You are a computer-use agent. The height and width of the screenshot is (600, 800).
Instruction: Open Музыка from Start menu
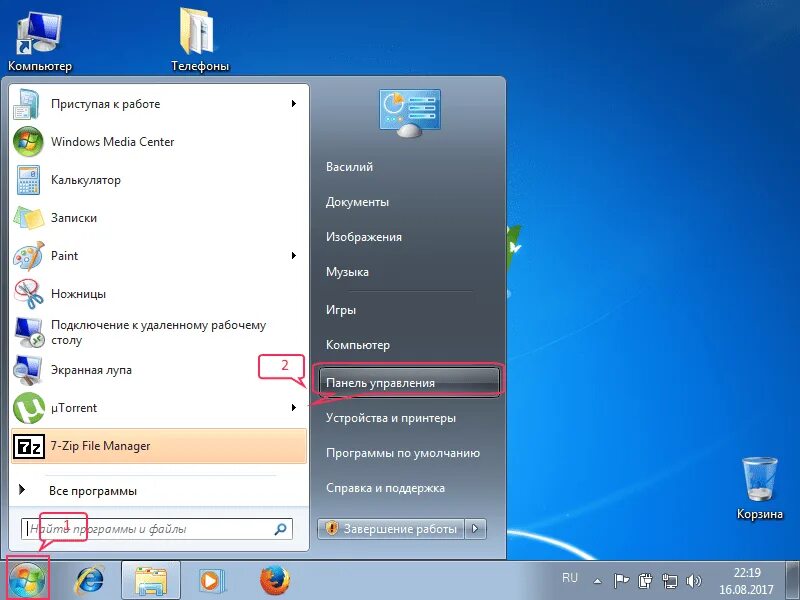click(347, 272)
